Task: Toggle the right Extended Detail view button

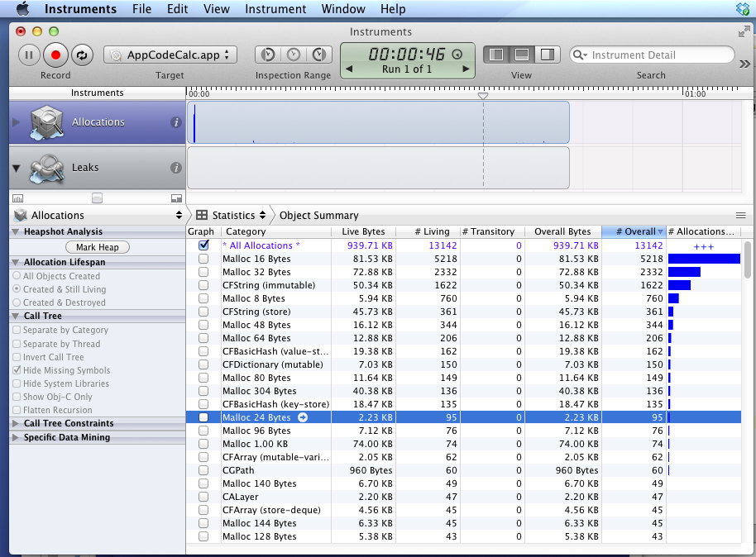Action: [548, 55]
